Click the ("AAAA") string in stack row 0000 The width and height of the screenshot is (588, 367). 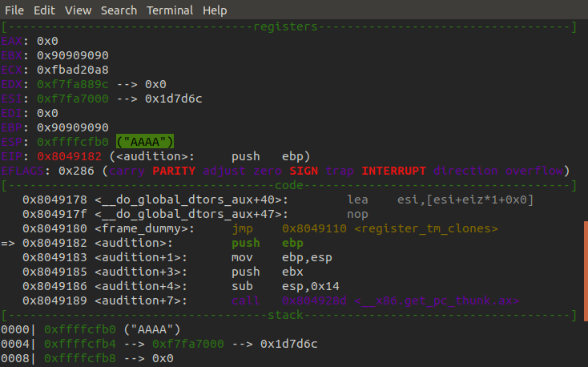point(152,329)
